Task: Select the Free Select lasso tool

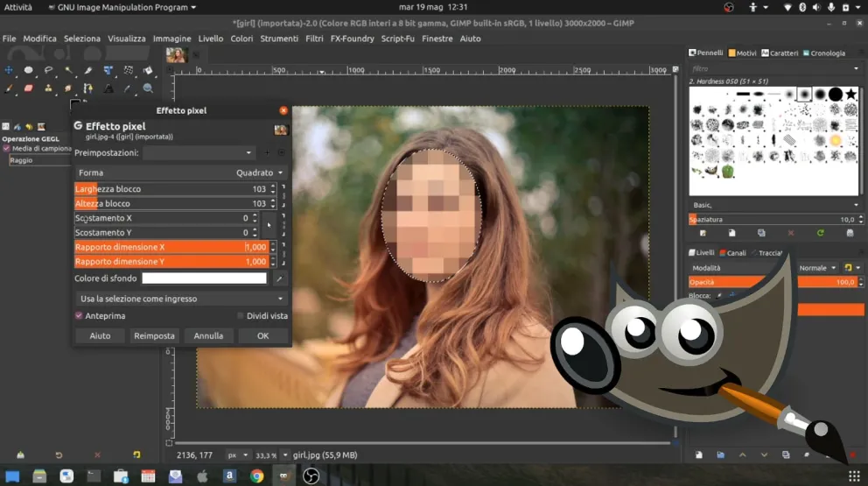Action: pos(48,70)
